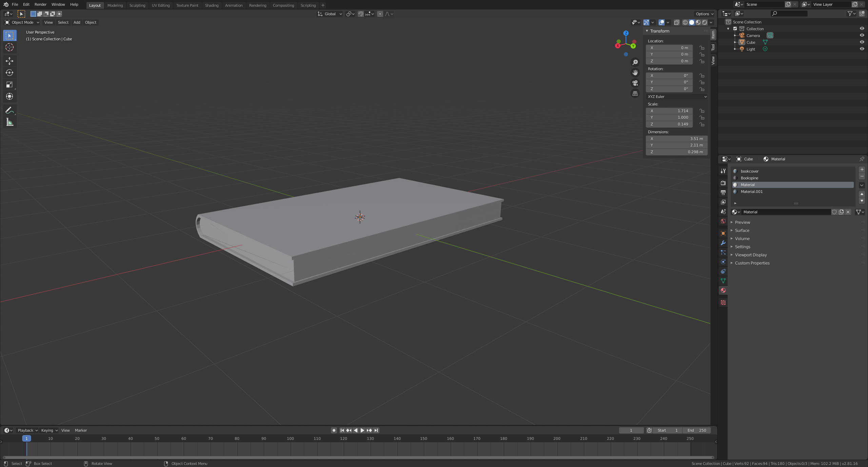This screenshot has width=868, height=467.
Task: Hide the Light object in outliner
Action: click(x=862, y=49)
